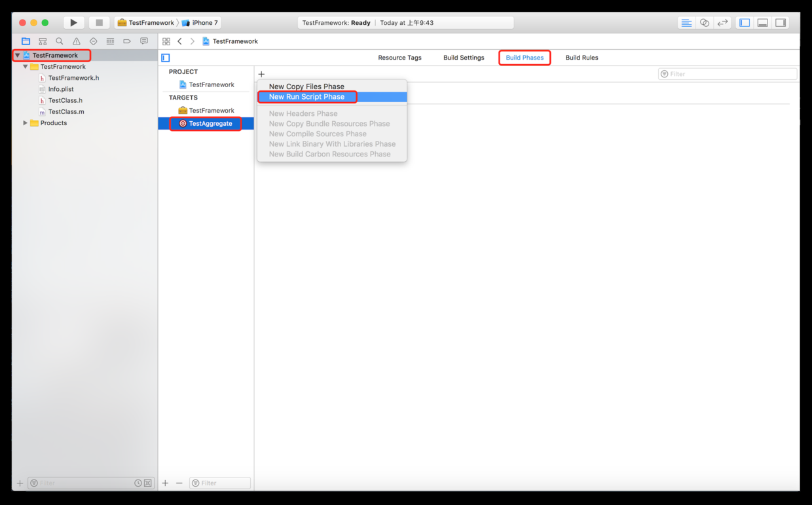Choose New Run Script Phase
This screenshot has height=505, width=812.
tap(306, 97)
